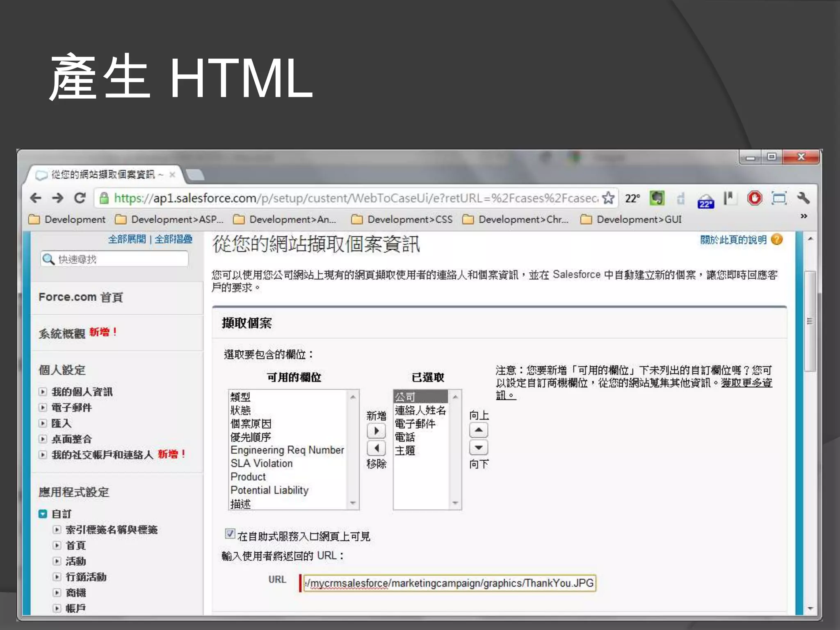Click the screen capture extension icon
Viewport: 840px width, 630px height.
(779, 199)
